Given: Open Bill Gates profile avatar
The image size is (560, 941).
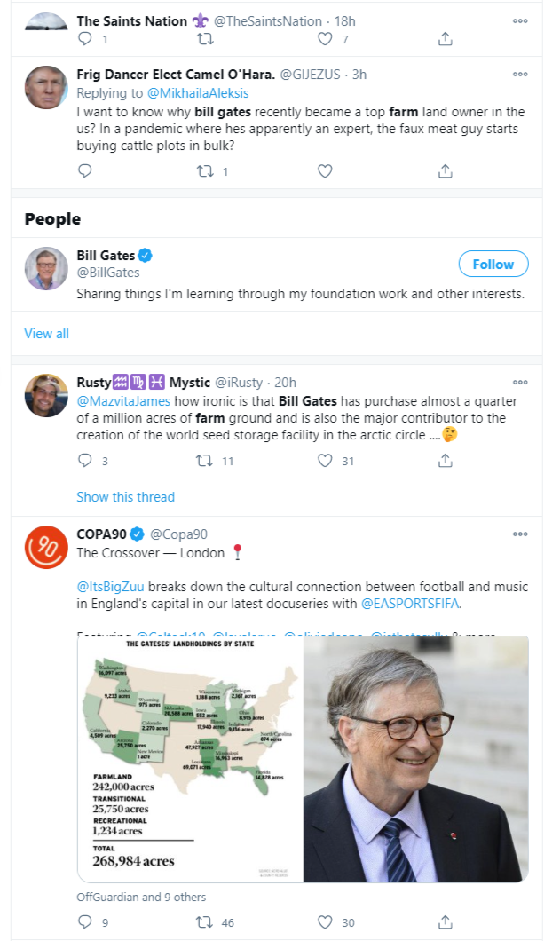Looking at the screenshot, I should click(46, 269).
